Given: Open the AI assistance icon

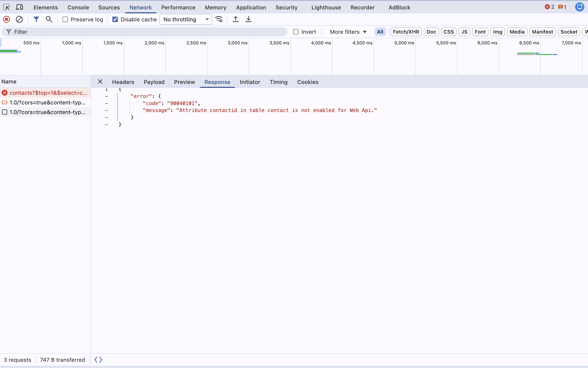Looking at the screenshot, I should tap(580, 7).
